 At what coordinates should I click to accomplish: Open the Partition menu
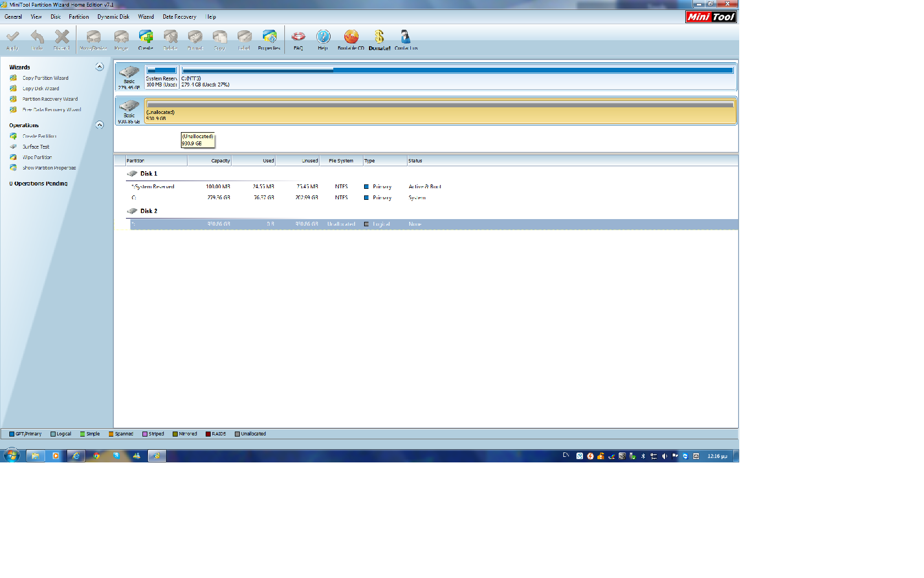pos(79,17)
